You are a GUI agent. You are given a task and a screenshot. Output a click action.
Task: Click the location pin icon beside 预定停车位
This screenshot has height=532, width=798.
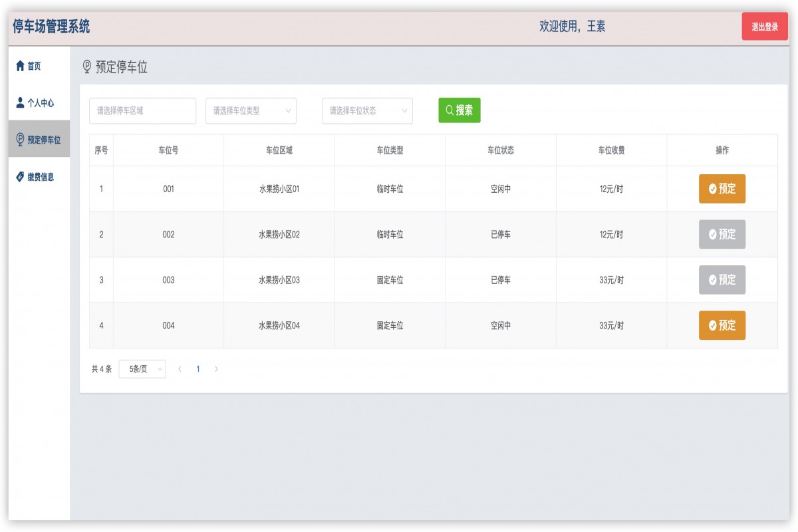coord(19,140)
